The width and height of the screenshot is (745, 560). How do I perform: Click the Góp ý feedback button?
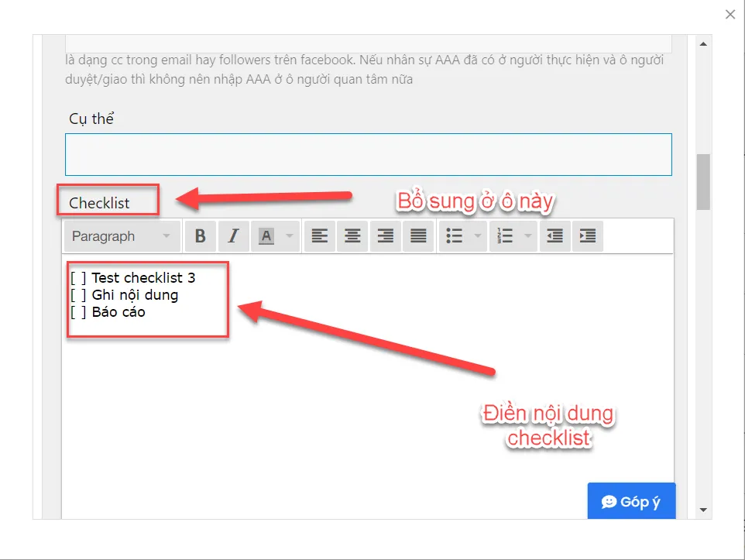(631, 501)
